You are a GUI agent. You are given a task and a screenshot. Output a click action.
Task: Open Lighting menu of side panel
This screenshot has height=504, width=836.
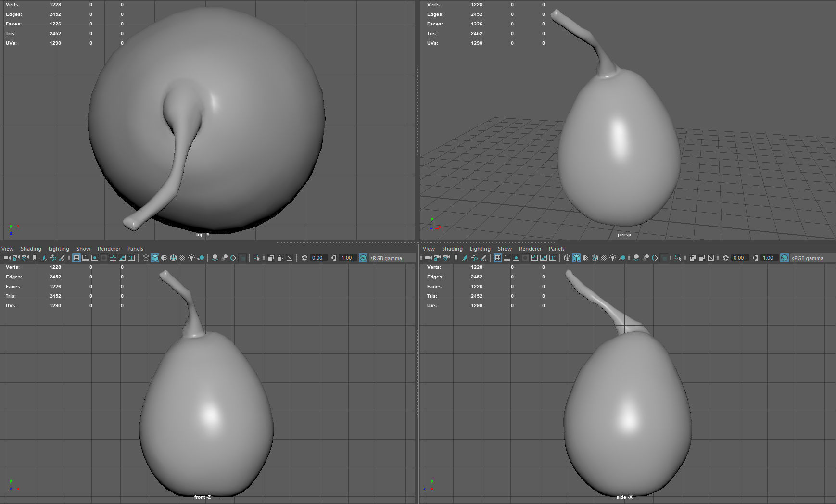480,249
